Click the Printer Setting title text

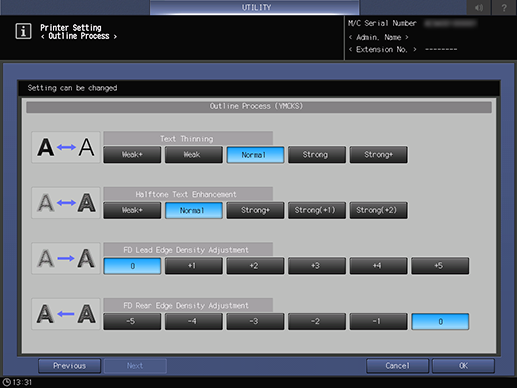[71, 28]
